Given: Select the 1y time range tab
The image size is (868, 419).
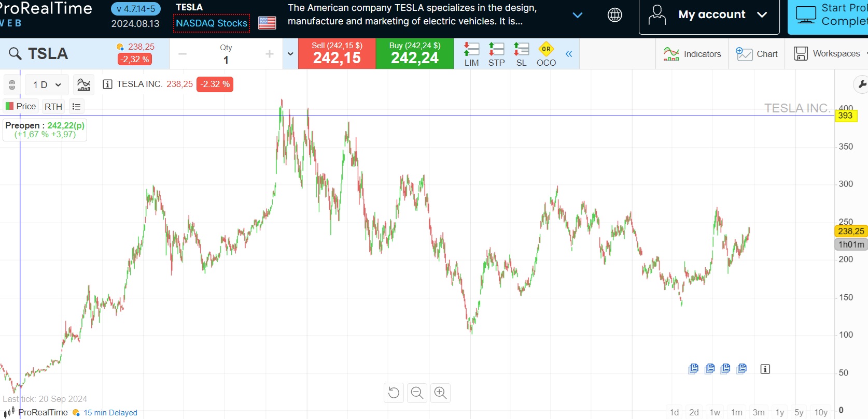Looking at the screenshot, I should (x=779, y=412).
